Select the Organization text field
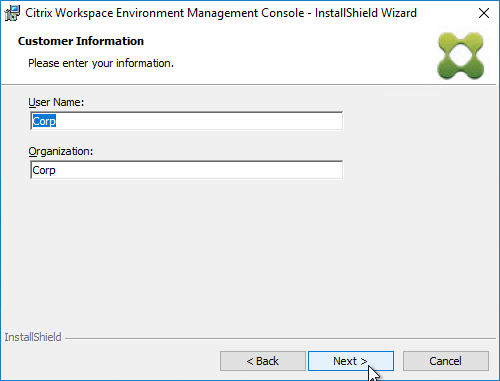Viewport: 500px width, 381px height. tap(186, 170)
